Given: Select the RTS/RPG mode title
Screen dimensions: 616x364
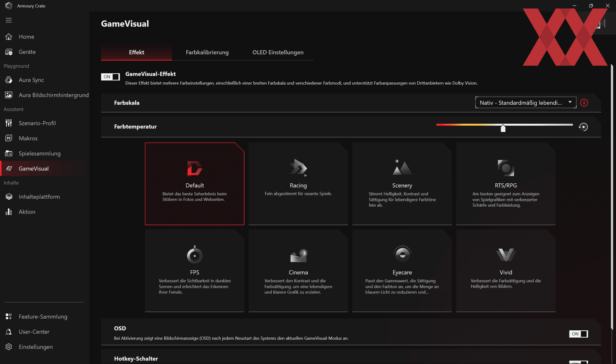Looking at the screenshot, I should click(506, 186).
